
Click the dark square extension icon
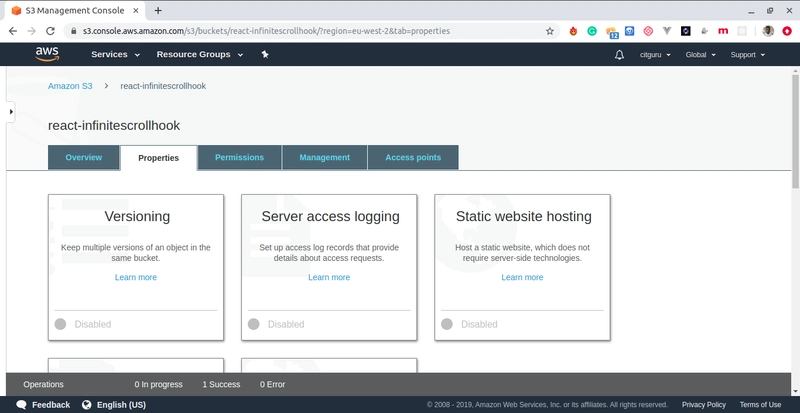pos(686,31)
